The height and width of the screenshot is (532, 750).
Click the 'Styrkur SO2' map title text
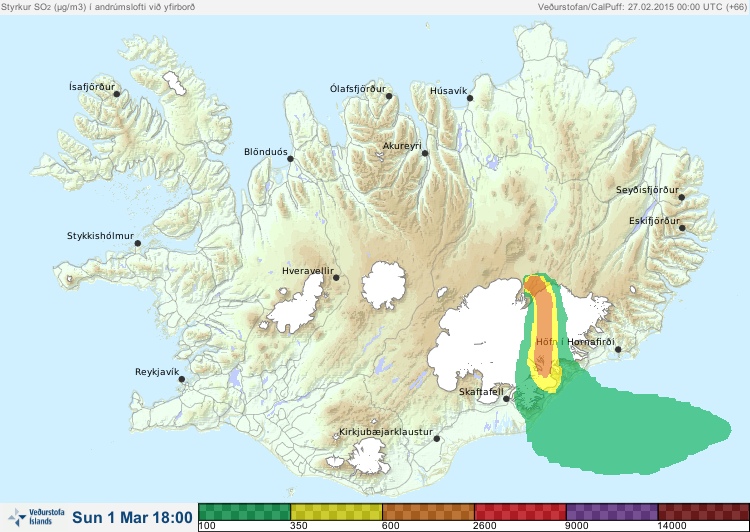point(98,7)
